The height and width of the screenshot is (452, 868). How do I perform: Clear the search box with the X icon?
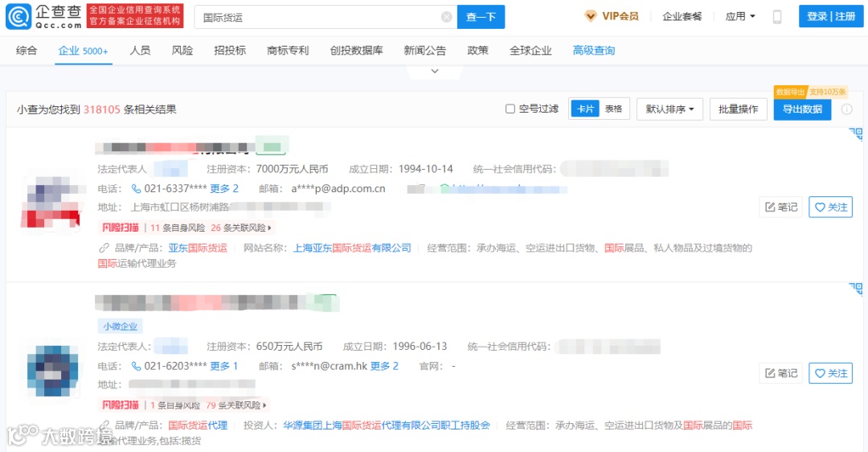[446, 17]
